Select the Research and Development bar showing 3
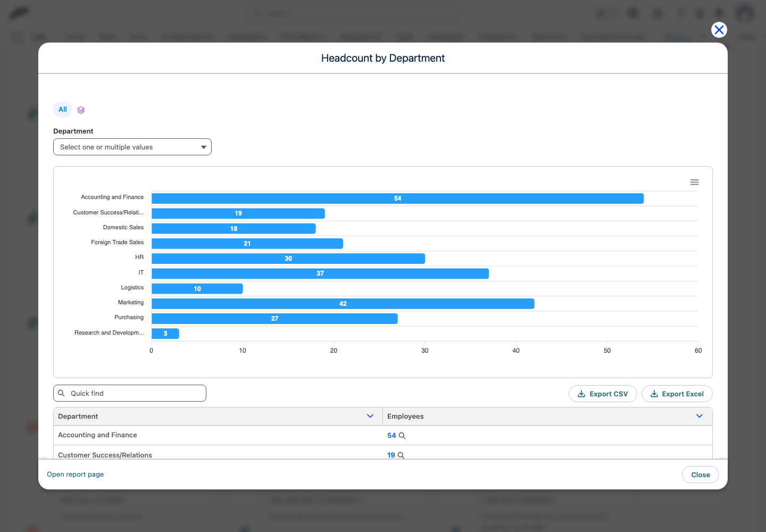This screenshot has width=766, height=532. (x=165, y=334)
